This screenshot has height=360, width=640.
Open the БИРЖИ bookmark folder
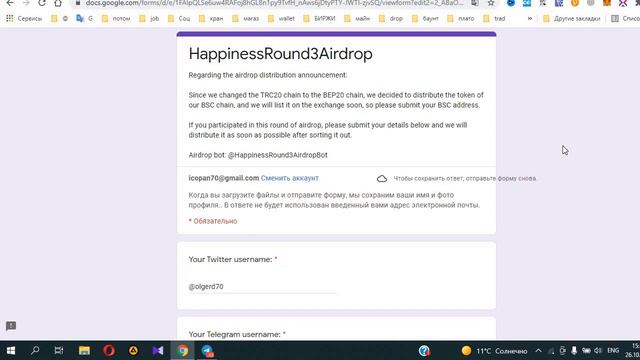click(320, 18)
